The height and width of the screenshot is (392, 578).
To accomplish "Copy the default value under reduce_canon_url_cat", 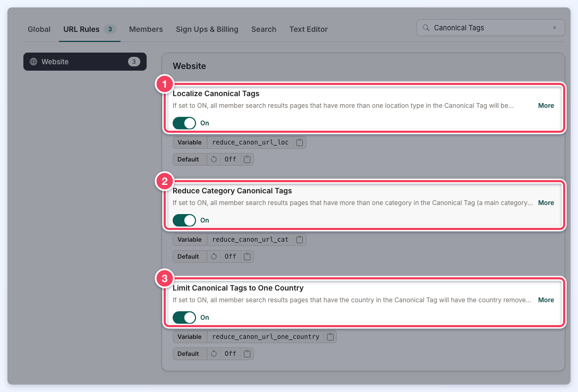I will click(x=248, y=257).
